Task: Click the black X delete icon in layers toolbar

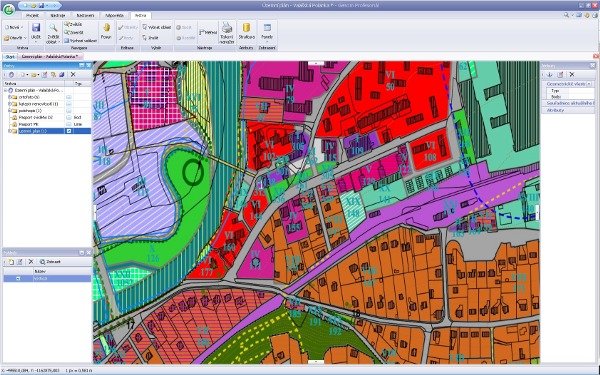Action: point(73,75)
